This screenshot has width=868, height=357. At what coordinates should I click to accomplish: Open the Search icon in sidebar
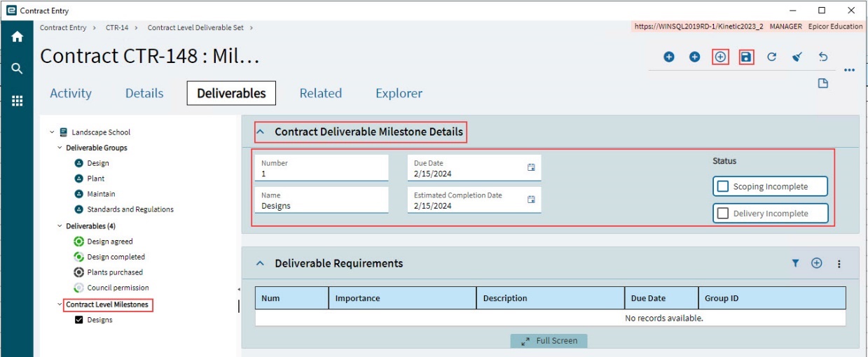coord(17,69)
